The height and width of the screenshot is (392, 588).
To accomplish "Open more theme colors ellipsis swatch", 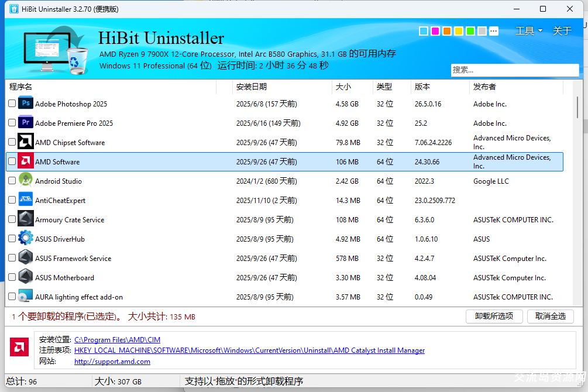I will click(494, 31).
